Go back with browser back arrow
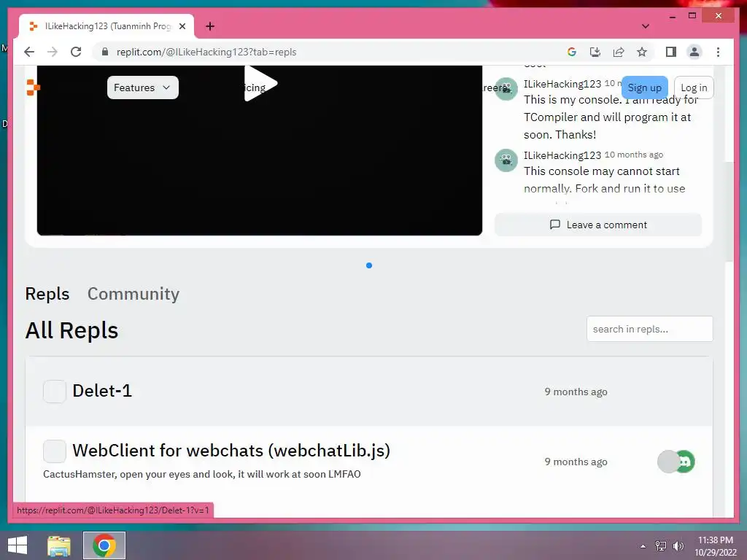Viewport: 747px width, 560px height. click(29, 52)
